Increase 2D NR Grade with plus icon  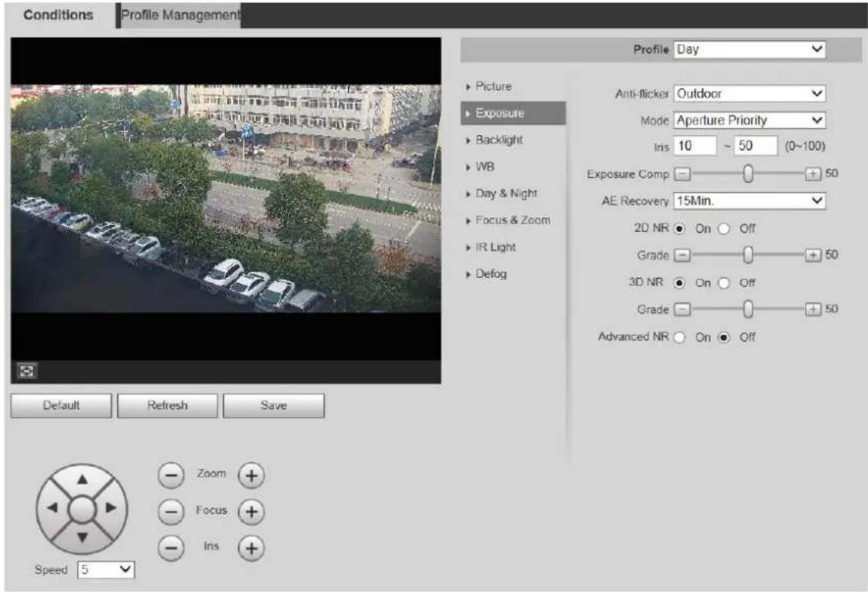point(812,255)
